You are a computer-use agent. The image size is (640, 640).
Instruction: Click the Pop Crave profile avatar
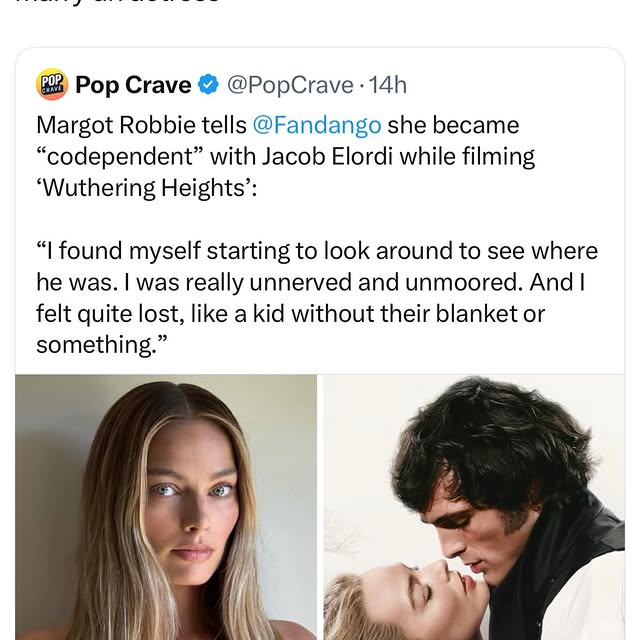[52, 85]
